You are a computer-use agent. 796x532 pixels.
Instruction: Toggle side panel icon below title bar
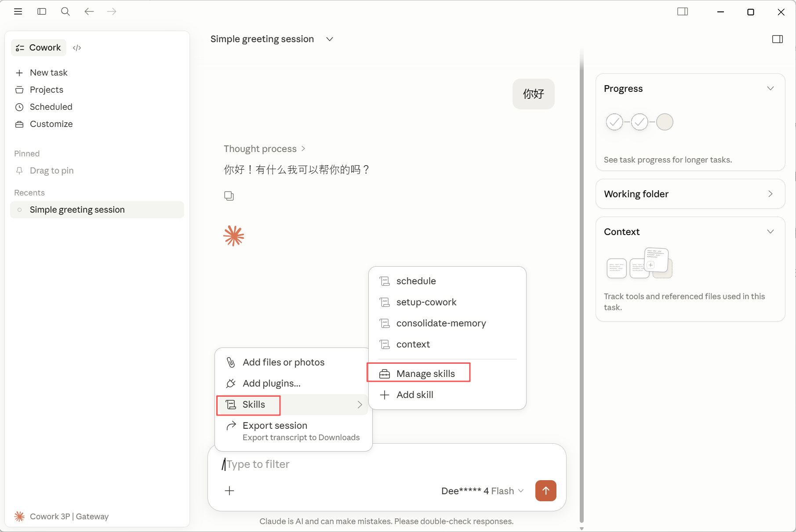[x=778, y=39]
